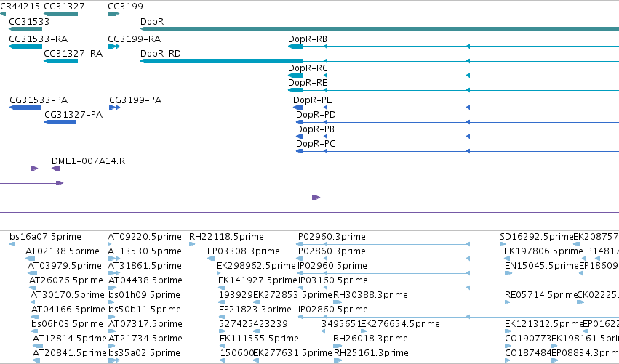
Task: Select the CG3199-RA transcript glyph
Action: click(x=113, y=46)
